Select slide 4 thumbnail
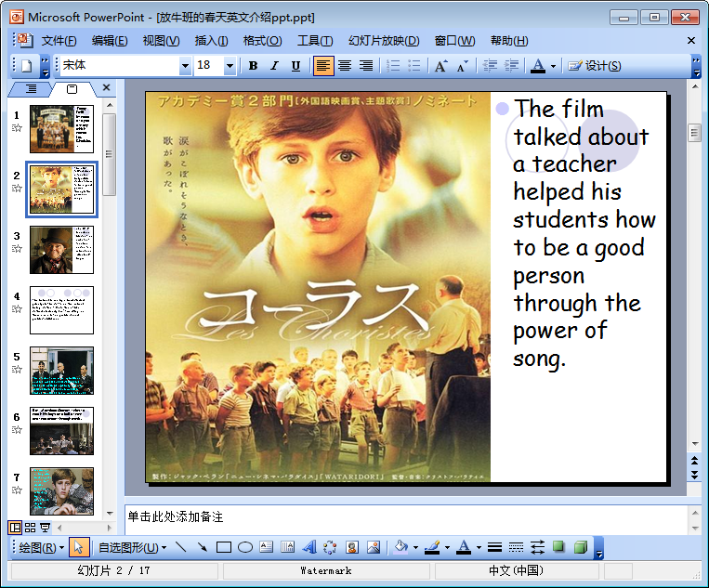The height and width of the screenshot is (588, 709). [x=62, y=310]
